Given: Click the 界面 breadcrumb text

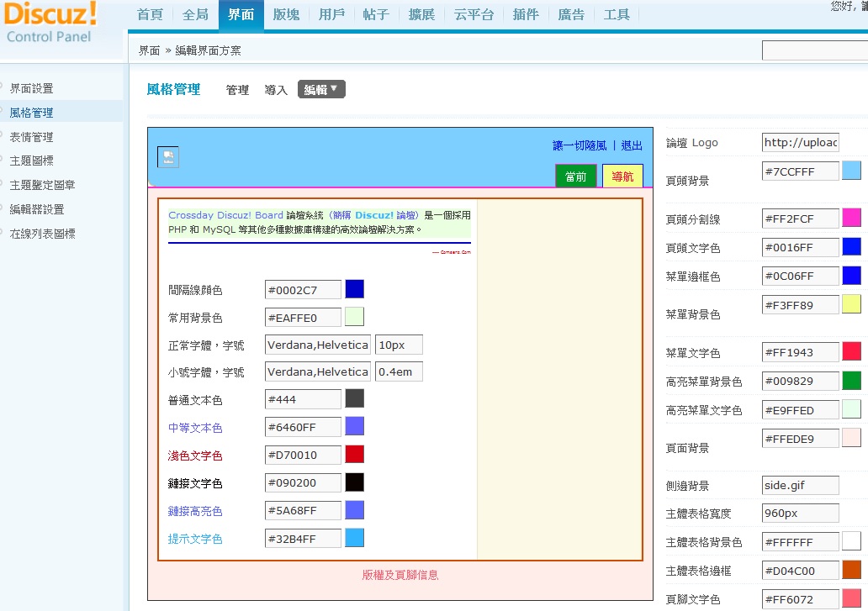Looking at the screenshot, I should pyautogui.click(x=150, y=51).
